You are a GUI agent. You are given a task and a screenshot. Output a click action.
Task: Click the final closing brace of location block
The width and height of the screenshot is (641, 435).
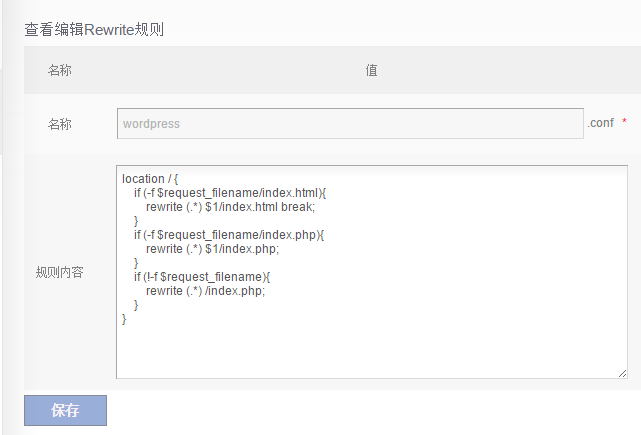click(x=125, y=319)
